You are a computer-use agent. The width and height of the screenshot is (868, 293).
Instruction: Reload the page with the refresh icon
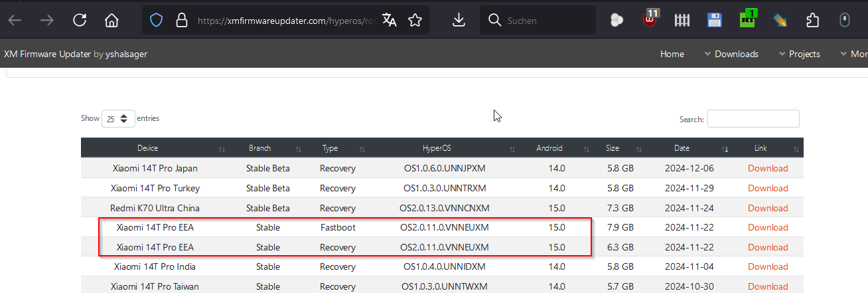point(80,21)
